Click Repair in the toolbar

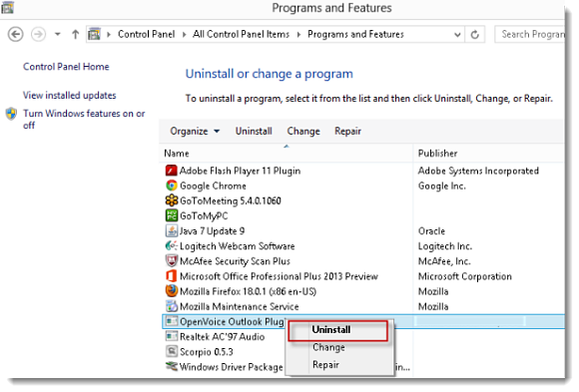(x=347, y=131)
